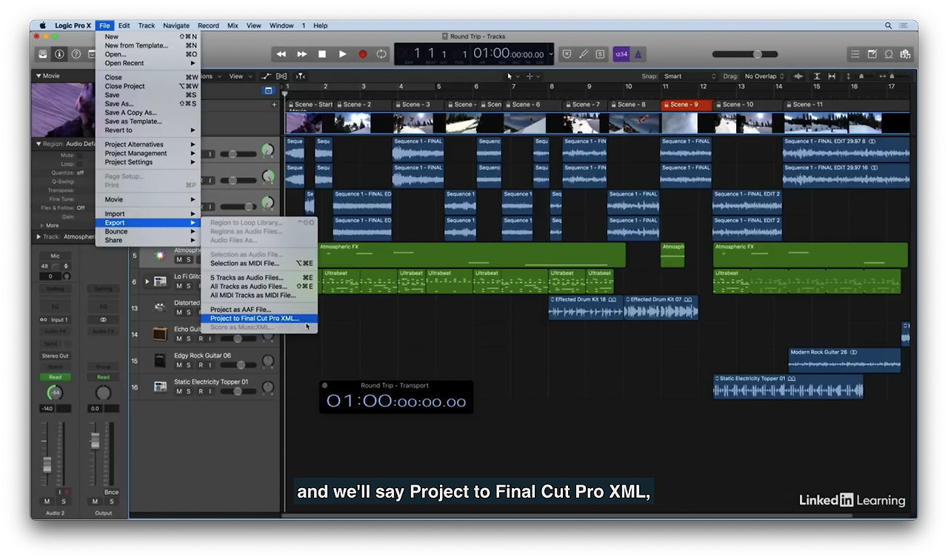Screen dimensions: 948x560
Task: Click the red Record button
Action: click(363, 54)
